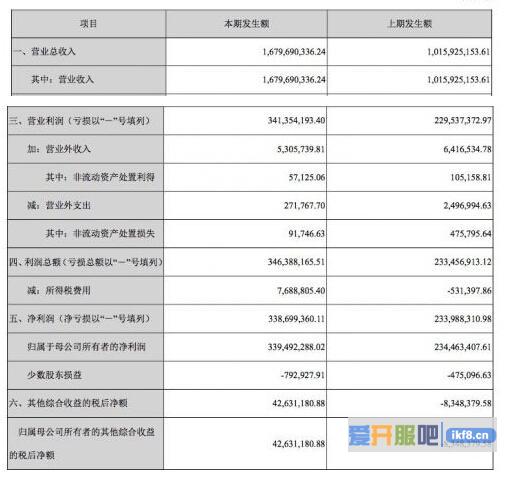Viewport: 508px width, 477px height.
Task: Click the 上期发生额 column header
Action: 409,24
